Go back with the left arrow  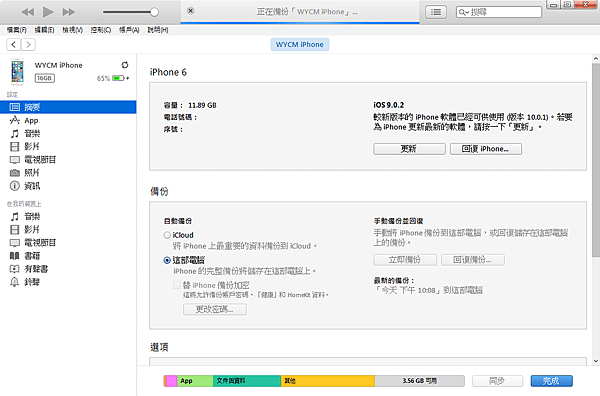point(13,45)
